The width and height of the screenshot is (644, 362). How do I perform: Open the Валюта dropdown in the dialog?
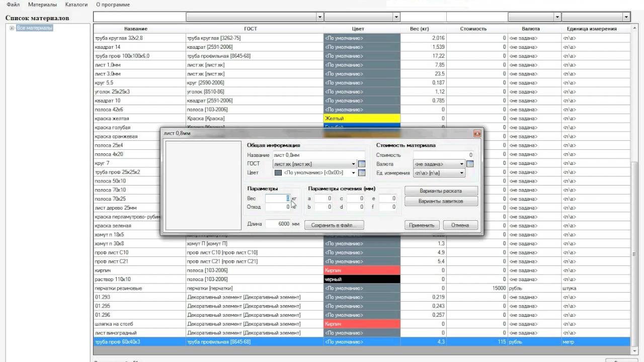(461, 164)
